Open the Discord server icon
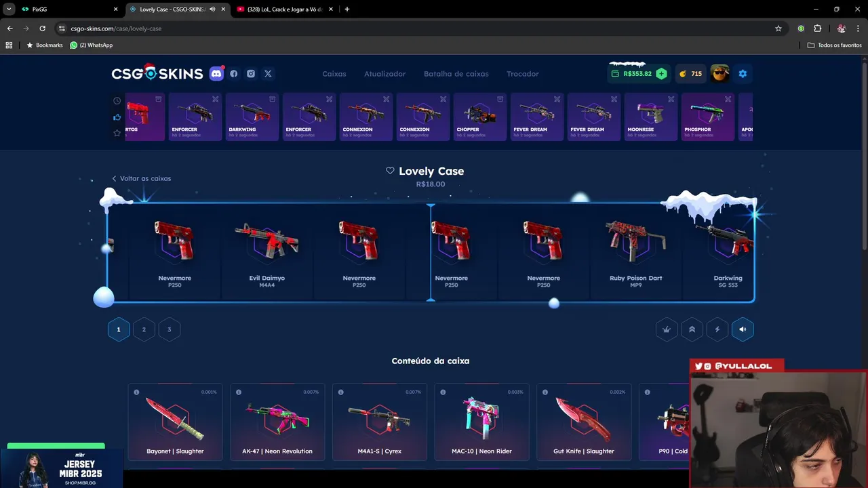 [x=217, y=73]
